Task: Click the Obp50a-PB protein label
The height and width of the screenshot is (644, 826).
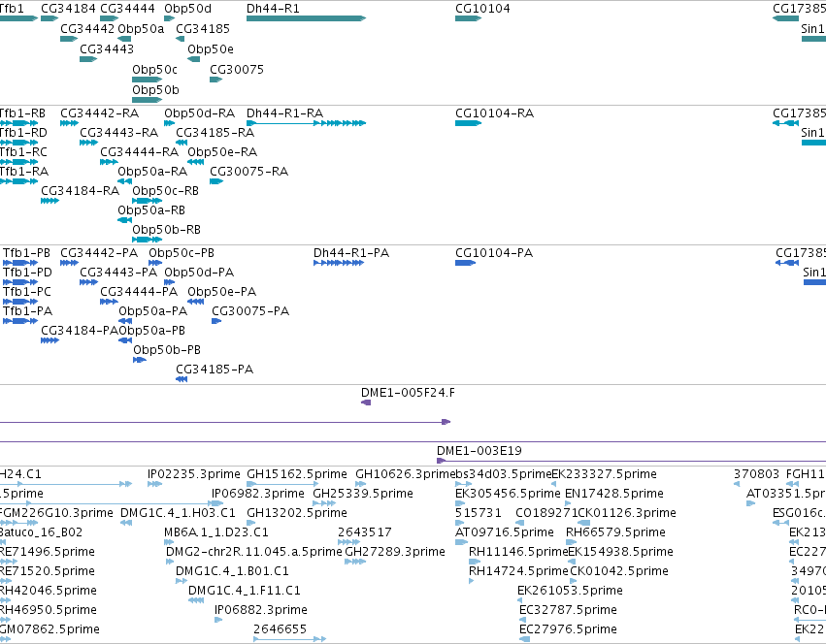Action: click(x=152, y=332)
